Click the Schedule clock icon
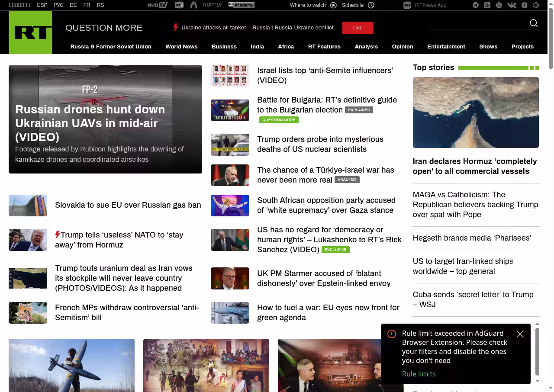This screenshot has height=392, width=554. click(371, 5)
